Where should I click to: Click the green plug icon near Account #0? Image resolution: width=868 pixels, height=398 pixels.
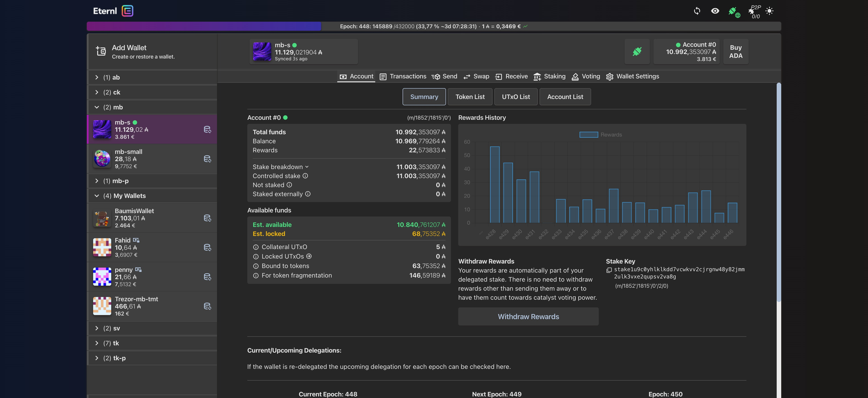point(637,51)
